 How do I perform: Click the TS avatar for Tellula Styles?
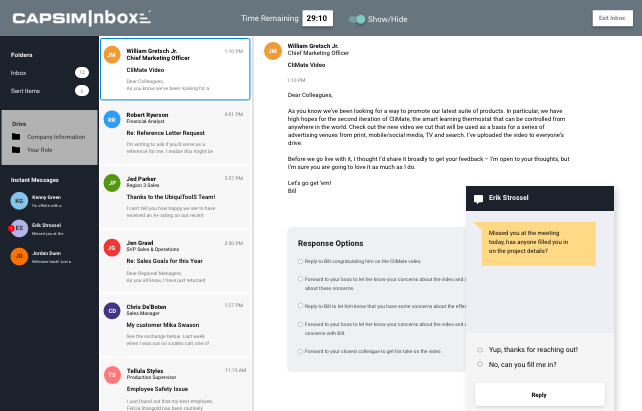point(112,375)
